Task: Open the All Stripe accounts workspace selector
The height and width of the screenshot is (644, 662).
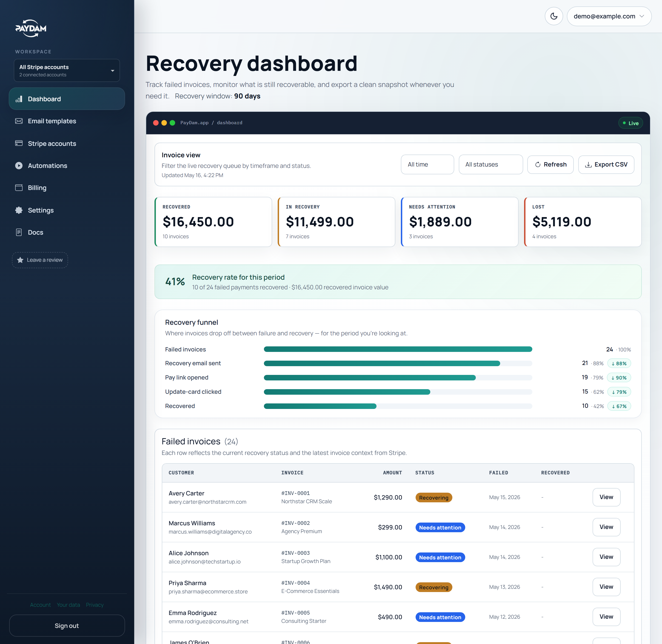Action: coord(67,70)
